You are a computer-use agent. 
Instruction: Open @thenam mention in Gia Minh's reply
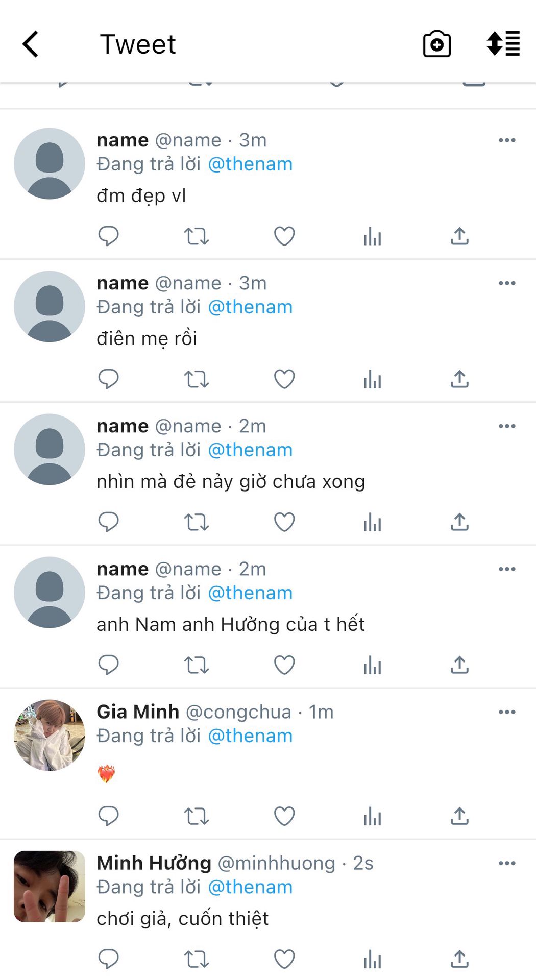click(250, 736)
